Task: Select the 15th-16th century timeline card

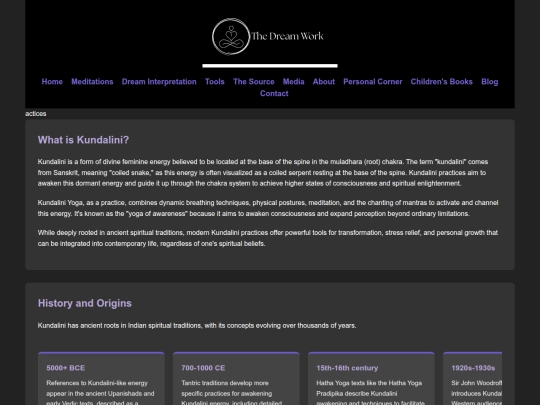Action: (x=371, y=378)
